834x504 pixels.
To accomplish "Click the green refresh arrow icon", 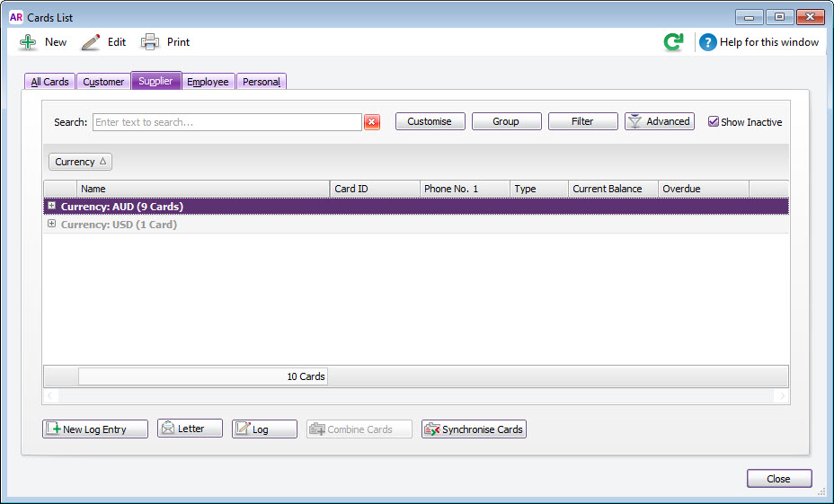I will (x=673, y=42).
